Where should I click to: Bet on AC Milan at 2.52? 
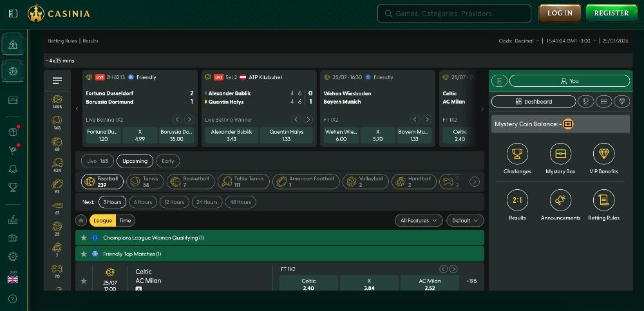(430, 285)
